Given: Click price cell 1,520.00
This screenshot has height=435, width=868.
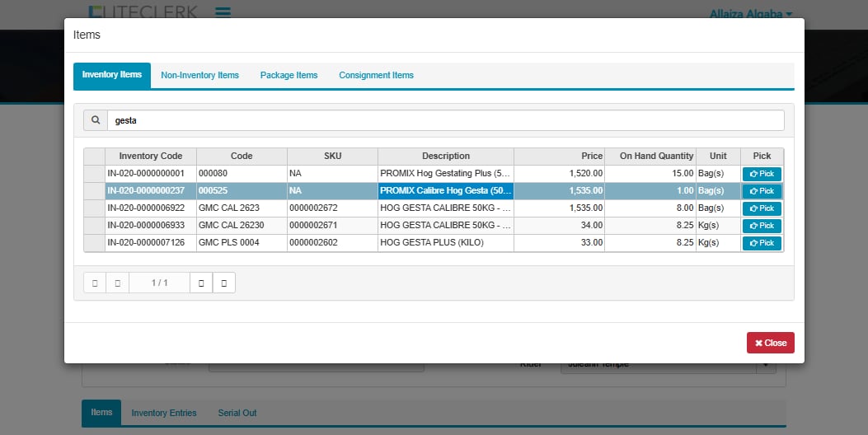Looking at the screenshot, I should click(x=559, y=173).
